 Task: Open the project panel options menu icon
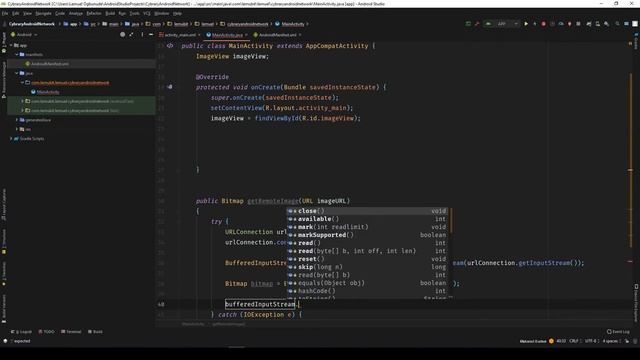click(142, 35)
